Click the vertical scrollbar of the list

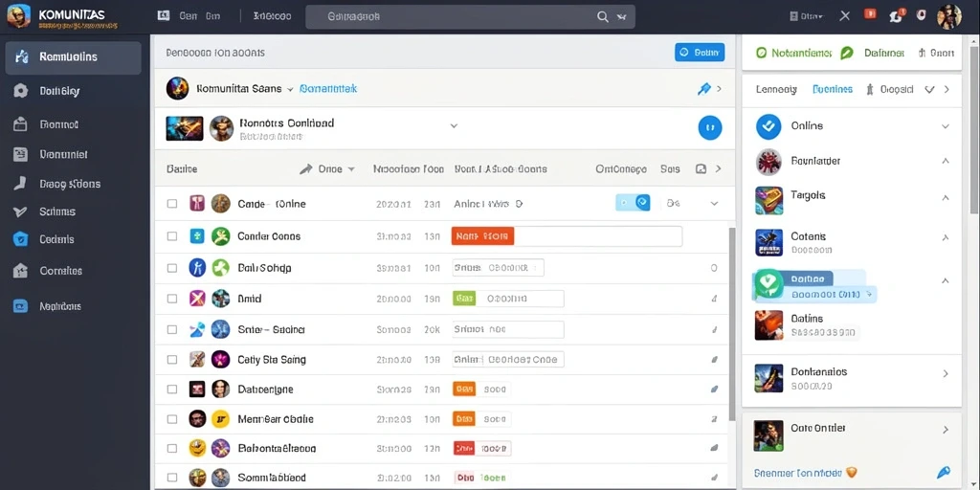[732, 325]
